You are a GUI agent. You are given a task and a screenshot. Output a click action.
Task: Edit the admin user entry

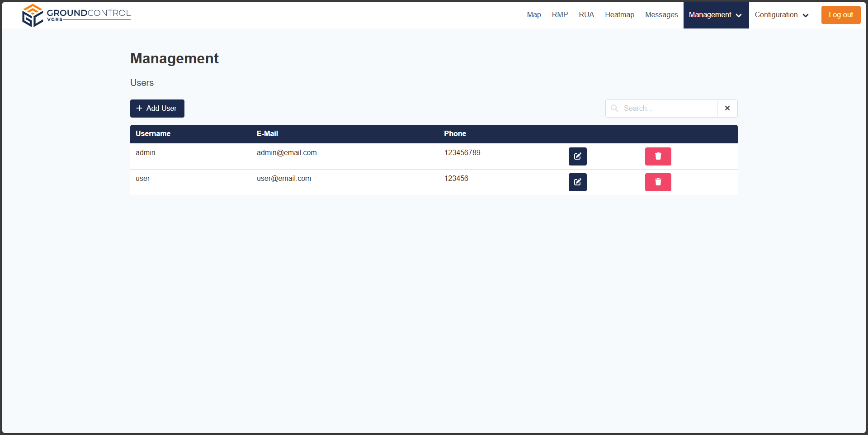coord(577,156)
